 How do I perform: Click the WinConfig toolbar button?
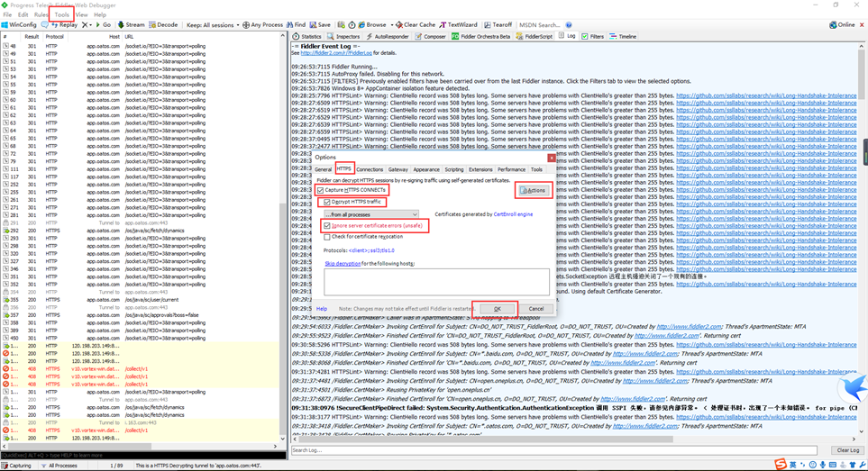point(19,25)
